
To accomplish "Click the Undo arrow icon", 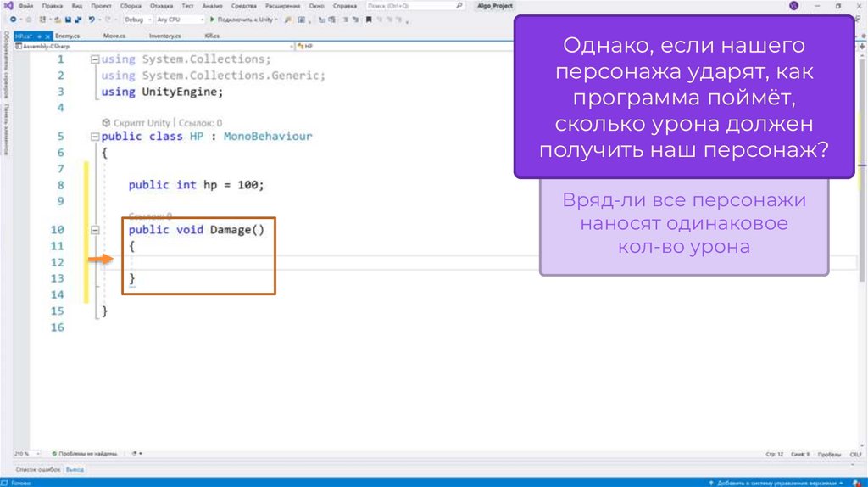I will [92, 19].
